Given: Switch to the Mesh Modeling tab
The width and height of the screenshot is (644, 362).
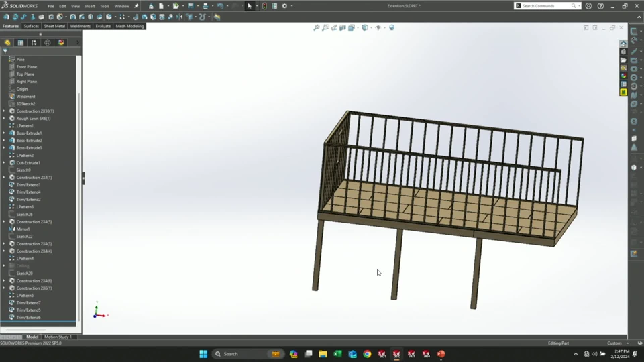Looking at the screenshot, I should (129, 26).
